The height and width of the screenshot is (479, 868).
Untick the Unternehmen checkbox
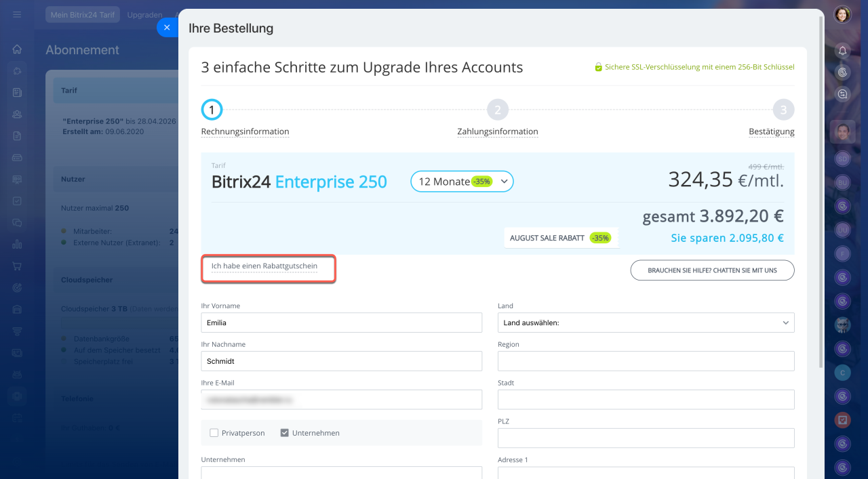[x=285, y=433]
